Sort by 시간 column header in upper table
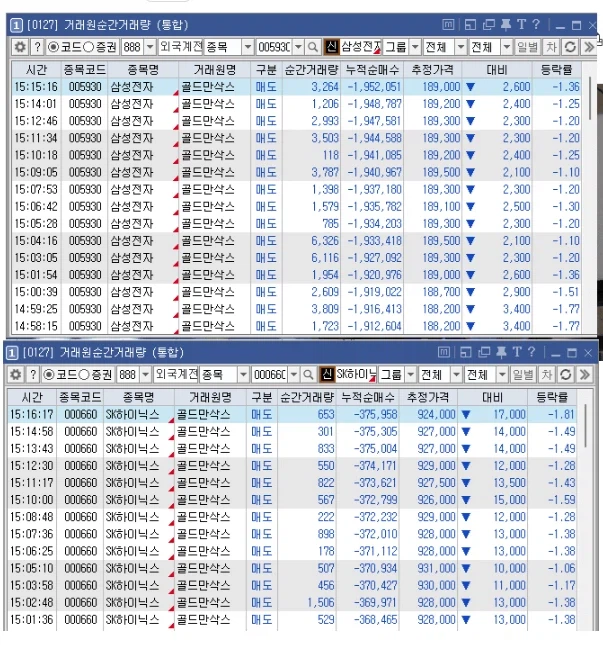This screenshot has width=603, height=645. point(37,70)
